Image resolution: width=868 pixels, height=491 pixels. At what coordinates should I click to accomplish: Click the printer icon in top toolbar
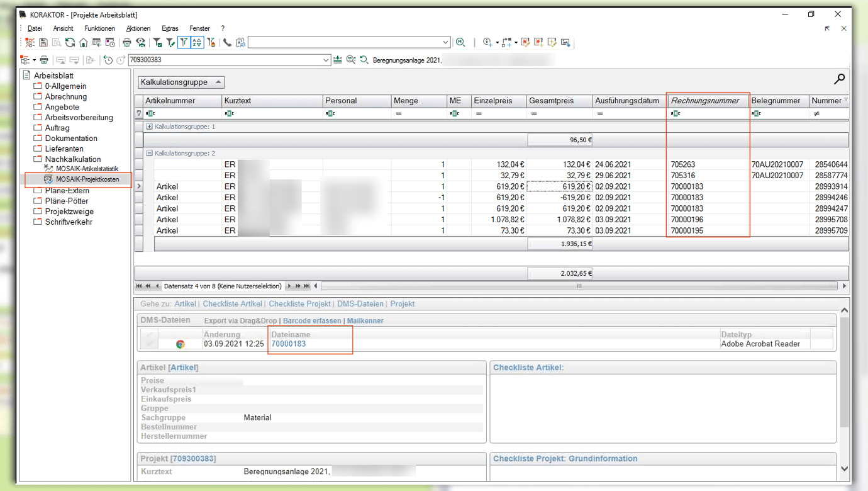click(127, 43)
